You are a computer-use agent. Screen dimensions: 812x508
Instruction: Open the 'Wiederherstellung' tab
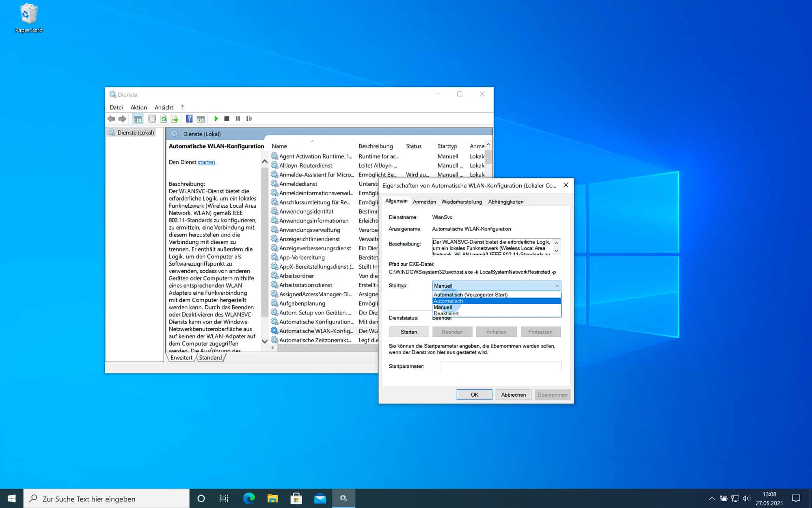click(461, 202)
